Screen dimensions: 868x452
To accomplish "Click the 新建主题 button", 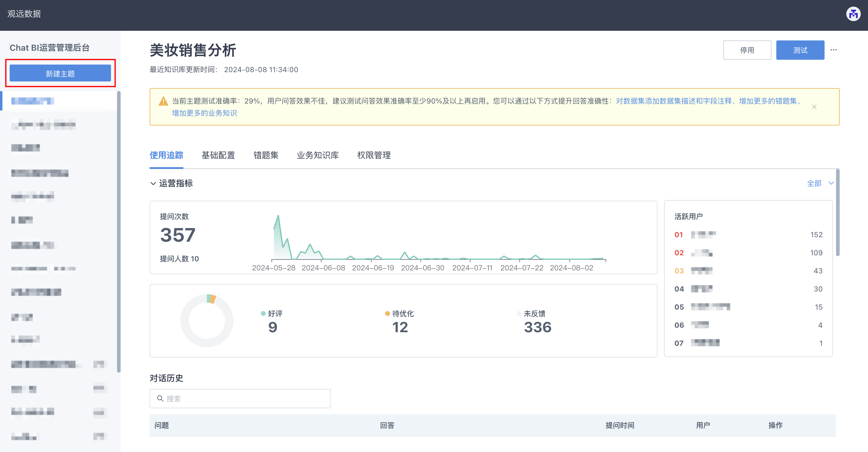I will pyautogui.click(x=60, y=73).
